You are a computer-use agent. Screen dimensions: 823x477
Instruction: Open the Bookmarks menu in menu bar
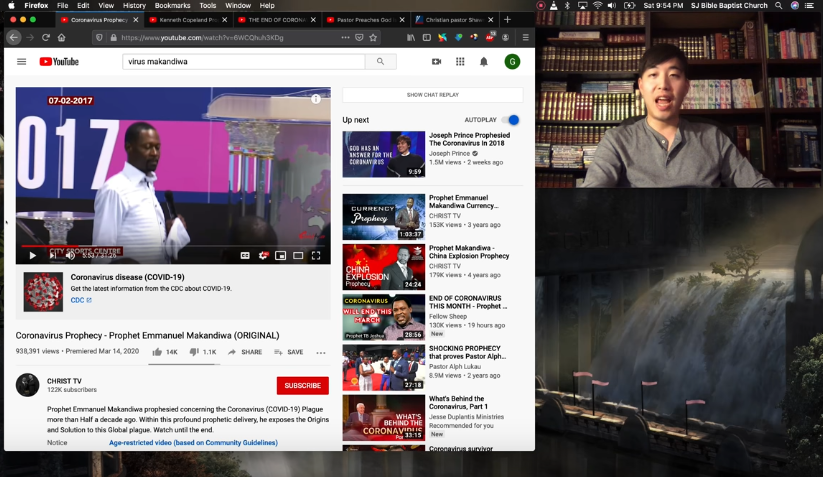click(x=172, y=5)
